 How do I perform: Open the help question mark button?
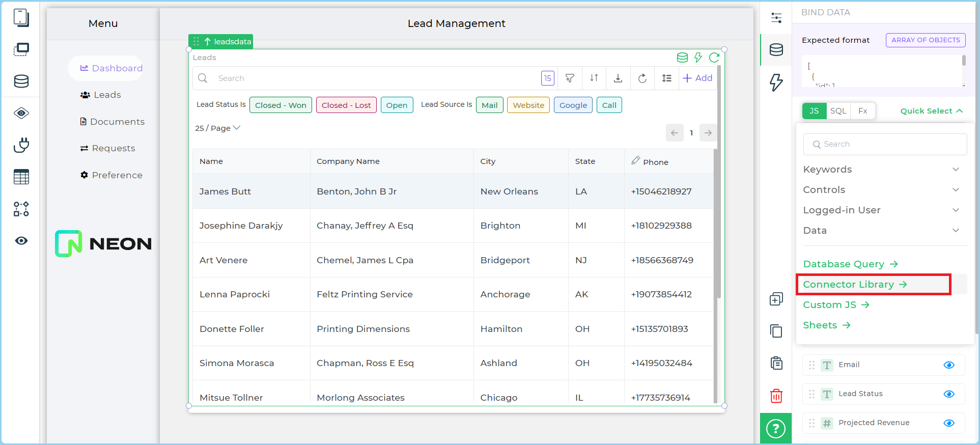775,429
